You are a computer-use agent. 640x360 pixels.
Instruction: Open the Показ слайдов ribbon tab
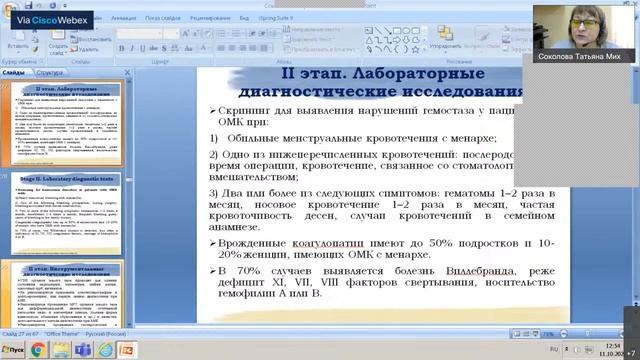click(162, 18)
